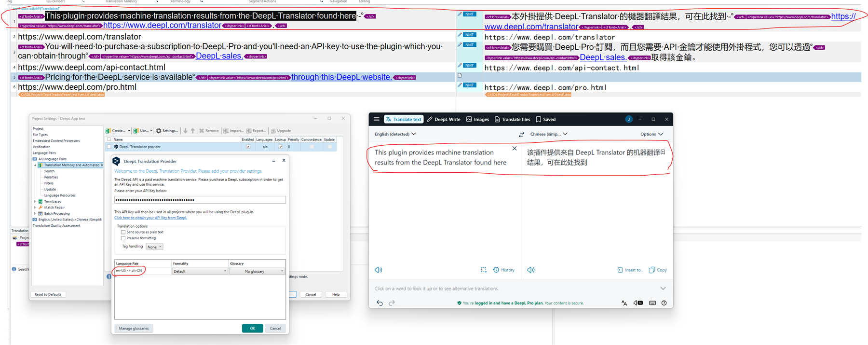Open the DeepL hamburger menu

(x=377, y=119)
